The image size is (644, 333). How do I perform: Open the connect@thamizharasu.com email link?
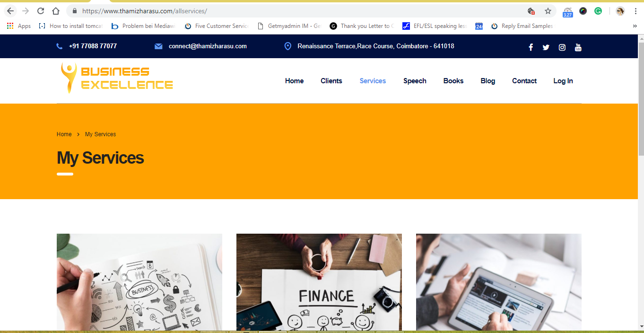pos(208,46)
